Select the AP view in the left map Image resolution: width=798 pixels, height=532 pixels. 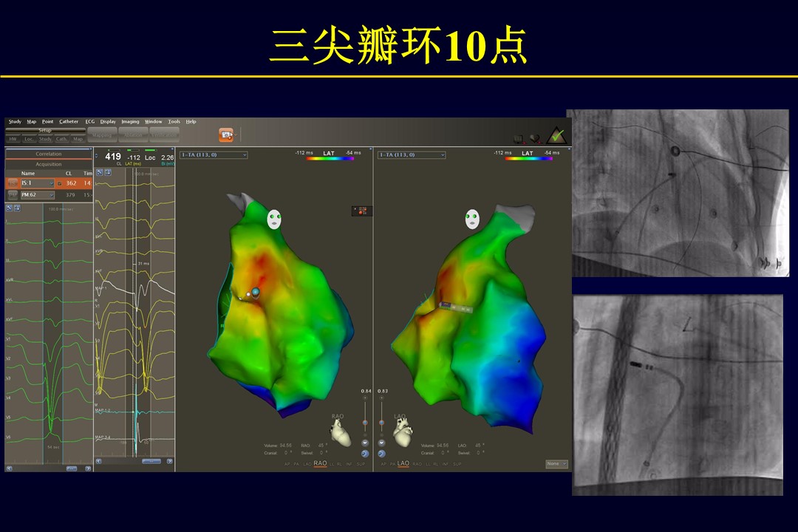287,464
